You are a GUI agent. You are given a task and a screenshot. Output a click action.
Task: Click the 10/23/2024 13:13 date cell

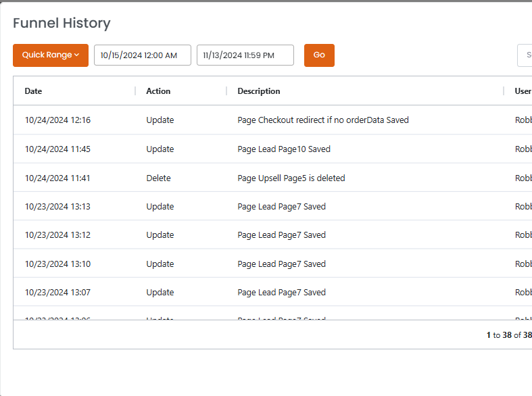57,207
